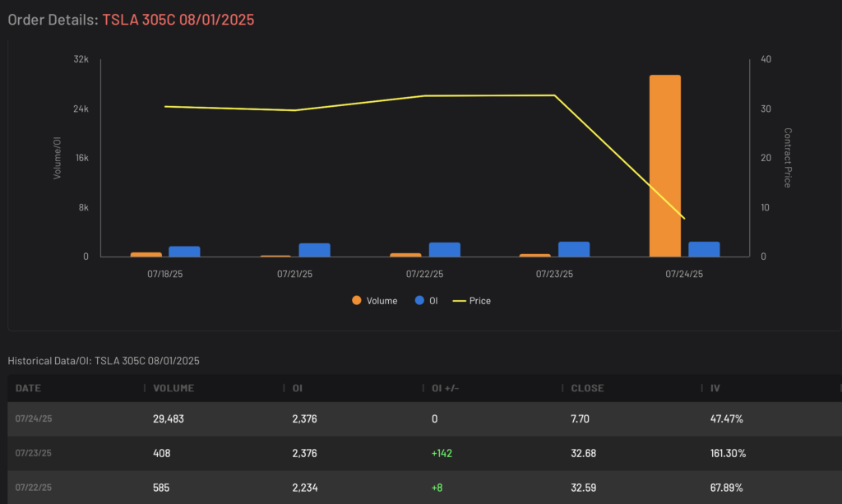Toggle the OI series in chart legend
Screen dimensions: 842x504
427,301
